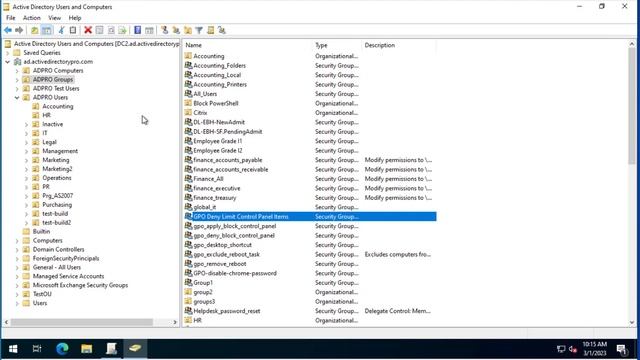Launch Microsoft Edge from the taskbar
640x360 pixels.
[x=62, y=349]
